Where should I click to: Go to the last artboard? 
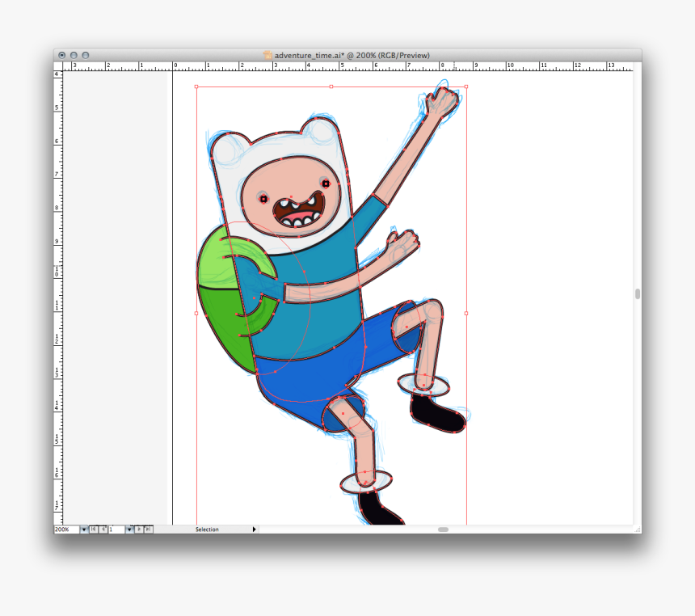click(149, 530)
